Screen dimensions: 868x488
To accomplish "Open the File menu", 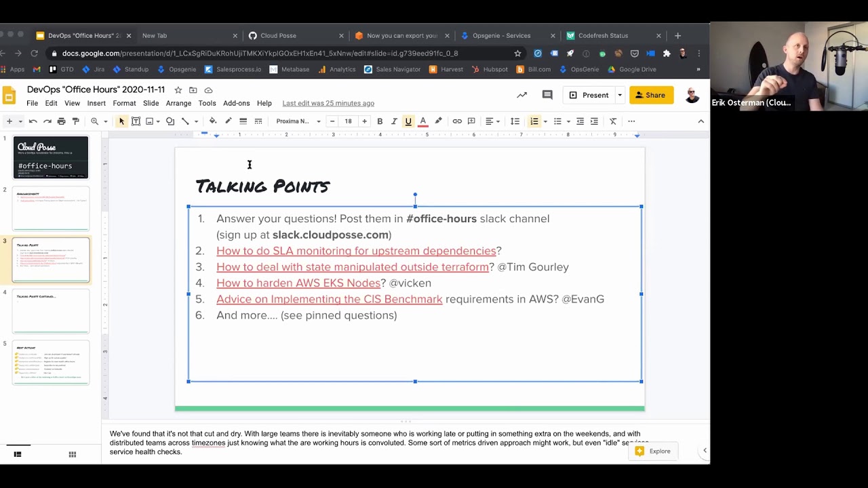I will coord(32,103).
